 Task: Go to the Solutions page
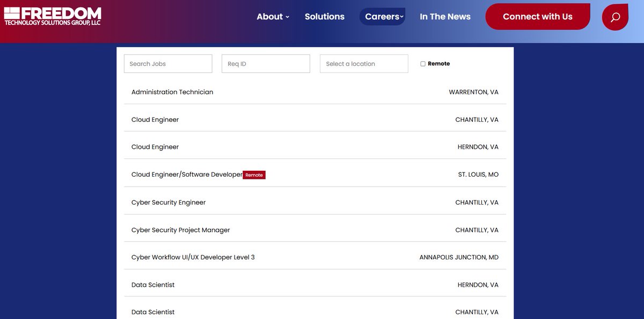(x=324, y=17)
